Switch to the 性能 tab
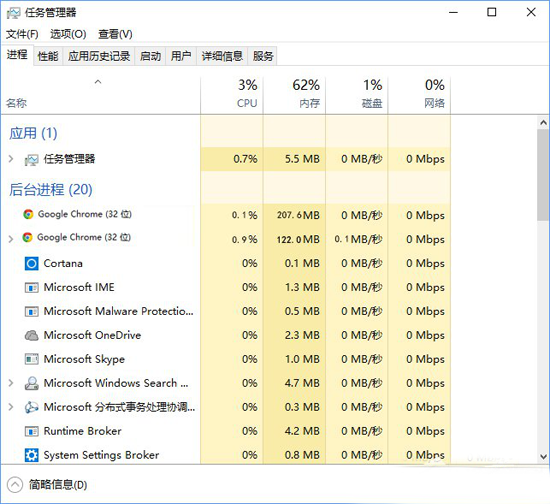 coord(48,56)
